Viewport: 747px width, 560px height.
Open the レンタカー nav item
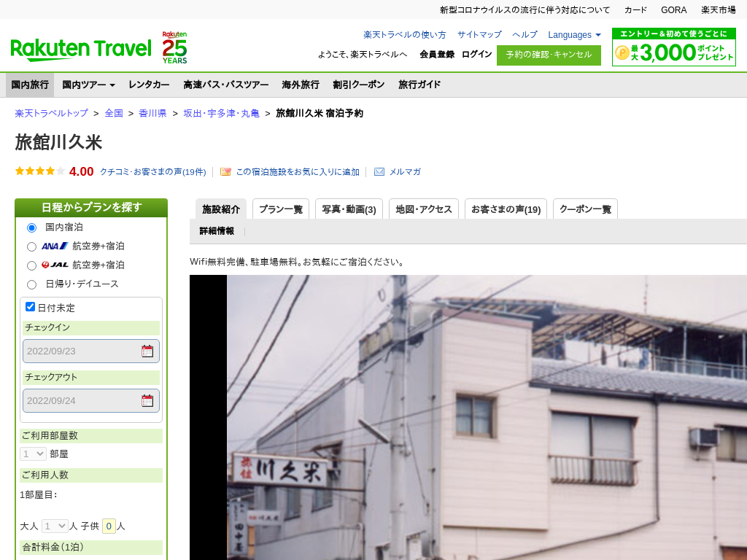149,85
